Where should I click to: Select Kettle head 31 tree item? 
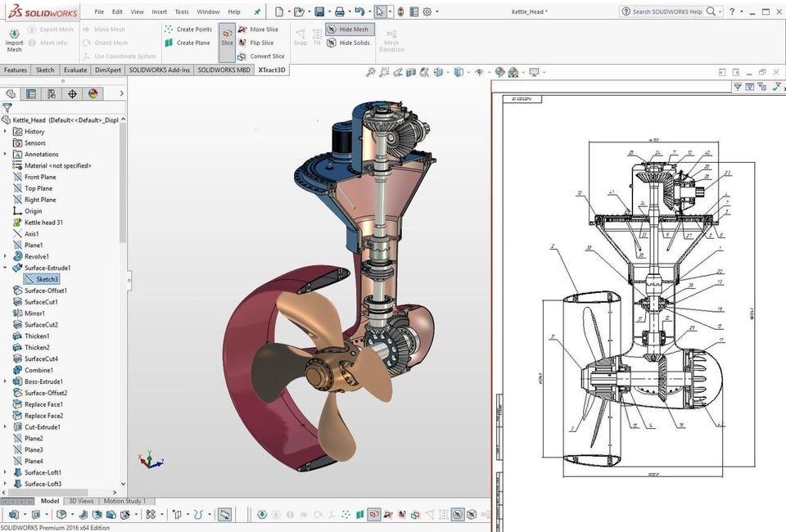(x=43, y=222)
